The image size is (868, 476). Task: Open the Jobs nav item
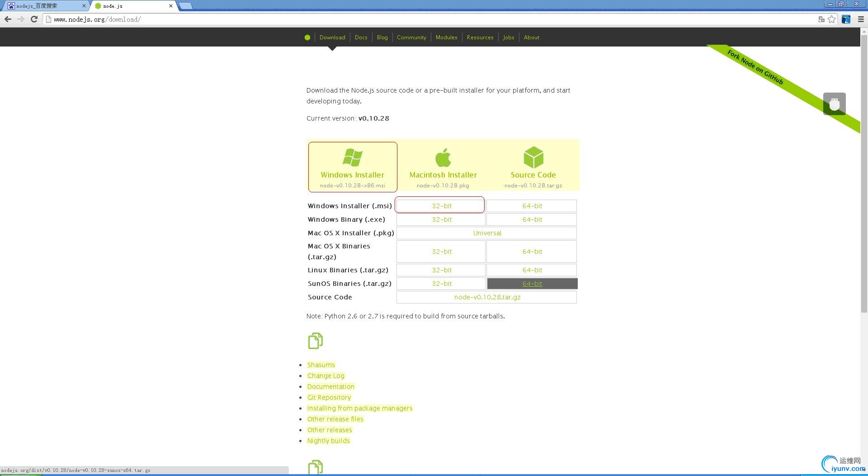509,37
